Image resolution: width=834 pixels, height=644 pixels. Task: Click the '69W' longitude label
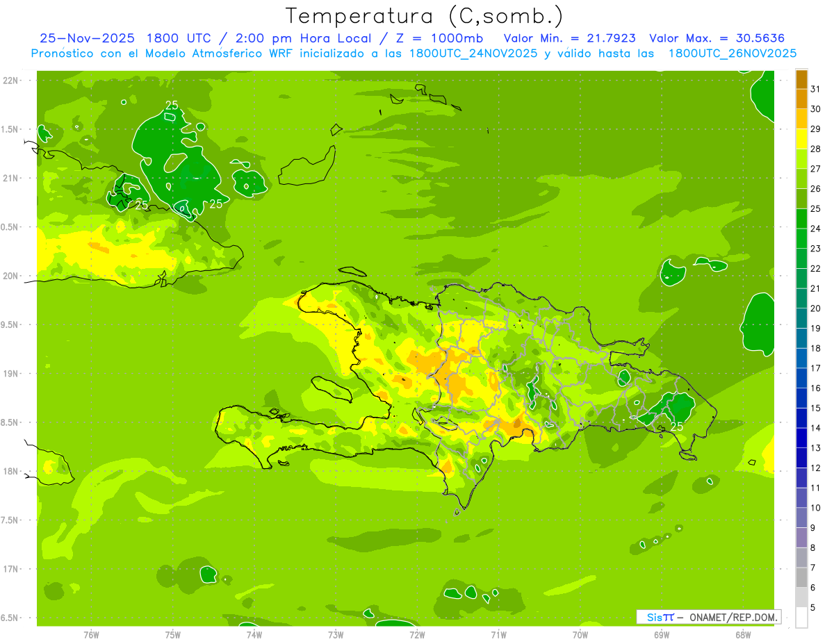(x=662, y=634)
